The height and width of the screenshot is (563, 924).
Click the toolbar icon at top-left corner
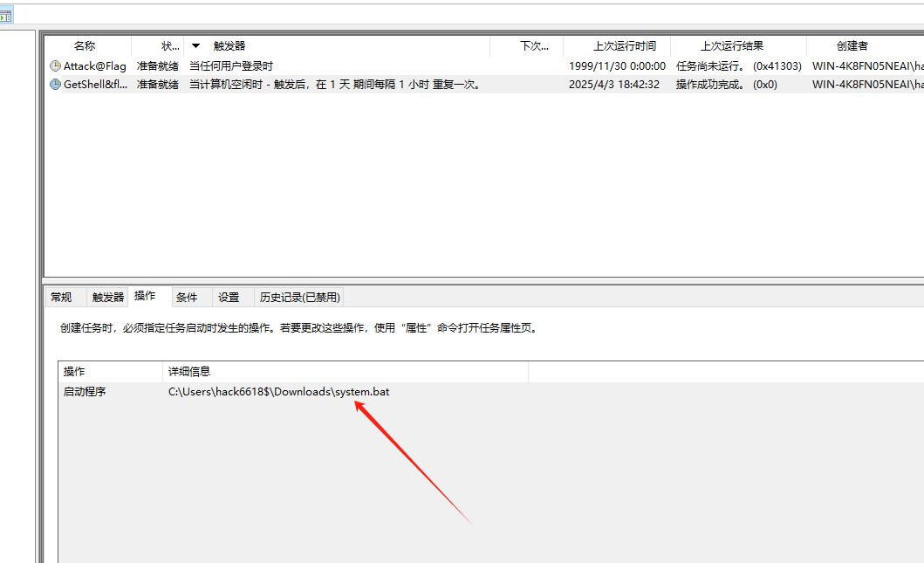[x=5, y=16]
